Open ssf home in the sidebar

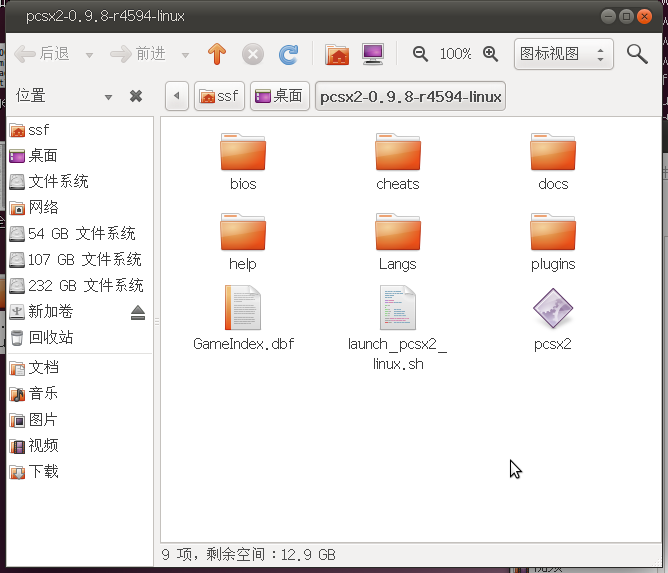click(x=80, y=130)
